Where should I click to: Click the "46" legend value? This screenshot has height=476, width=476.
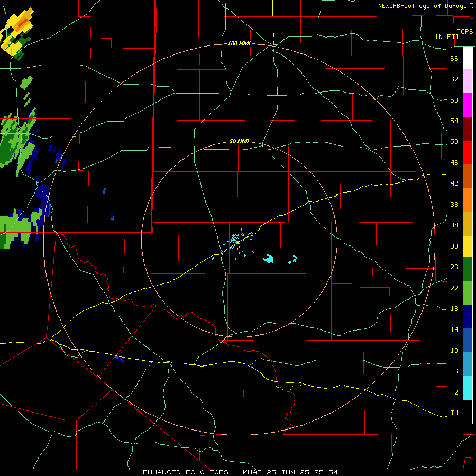point(454,163)
